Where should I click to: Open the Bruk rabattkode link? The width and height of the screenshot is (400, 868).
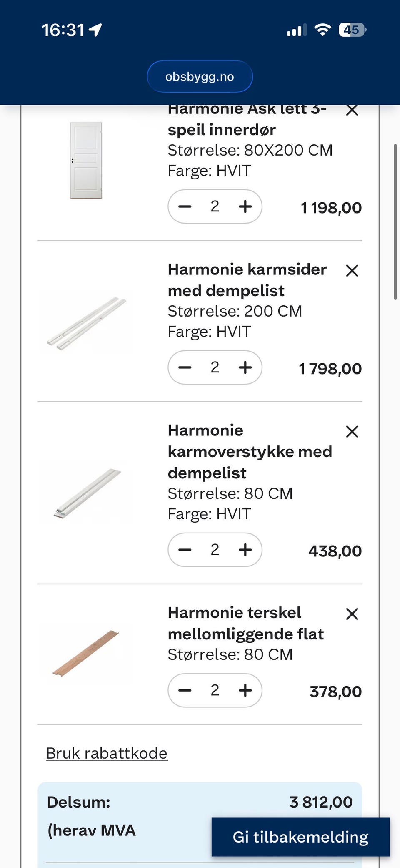(x=107, y=753)
